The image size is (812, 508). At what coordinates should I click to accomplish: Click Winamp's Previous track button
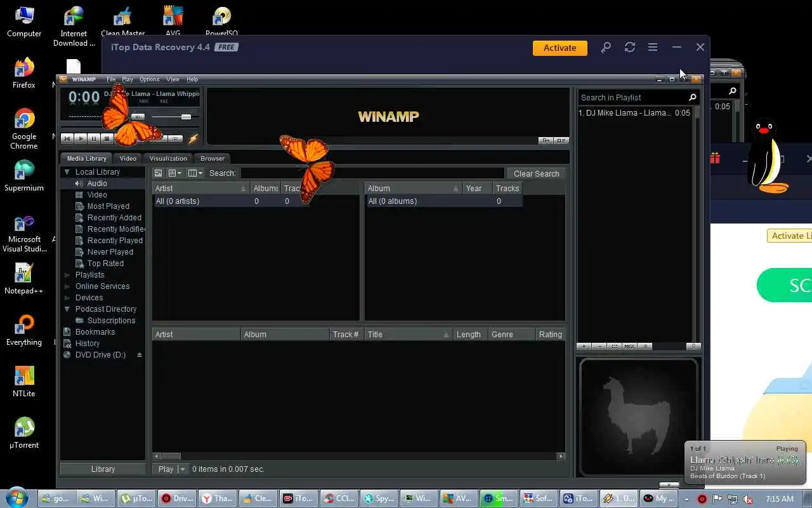67,138
